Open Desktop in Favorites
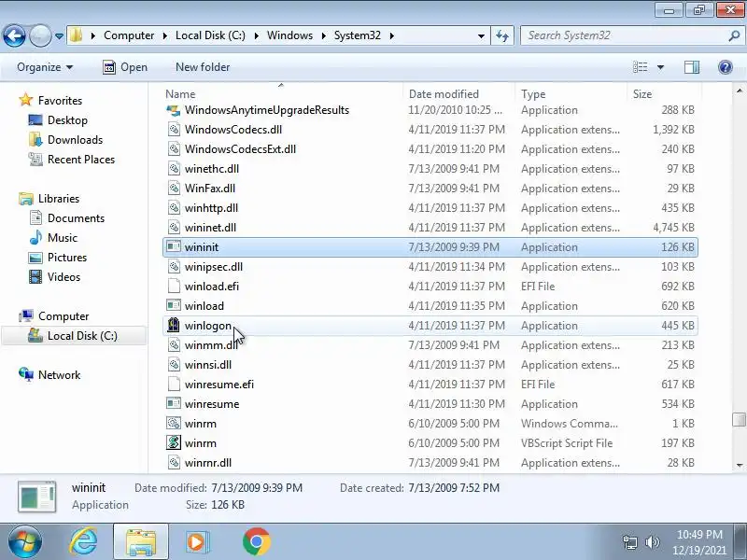Screen dimensions: 747x560 point(67,120)
